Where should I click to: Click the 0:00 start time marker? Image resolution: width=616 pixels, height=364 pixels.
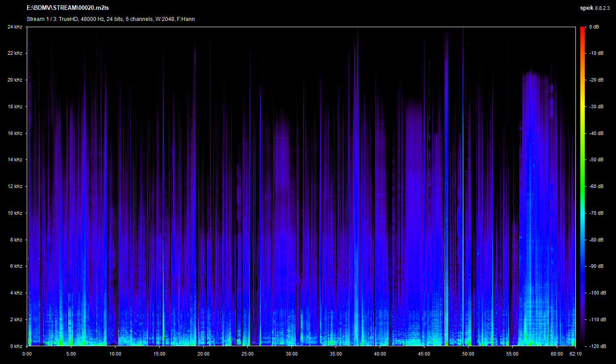coord(27,354)
